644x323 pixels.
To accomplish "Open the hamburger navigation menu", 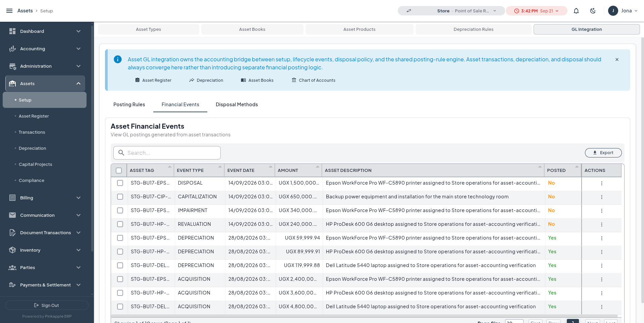I will pos(9,11).
